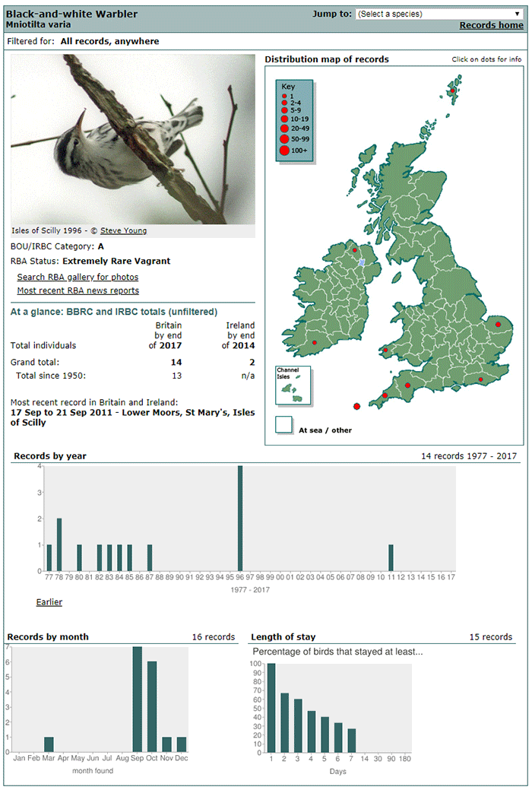The image size is (532, 790).
Task: Click the '100+' entry in map key
Action: pos(293,150)
